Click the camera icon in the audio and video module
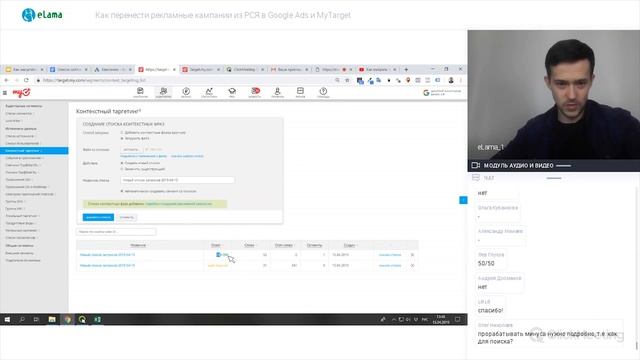Image resolution: width=640 pixels, height=360 pixels. tap(476, 165)
